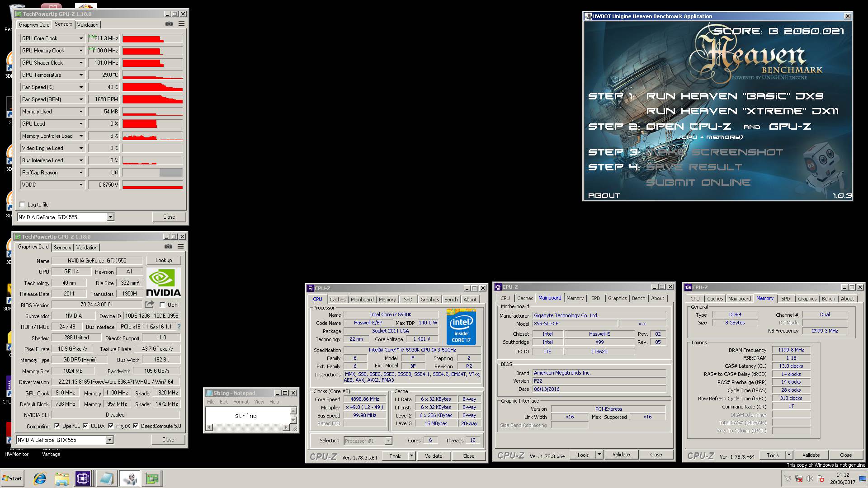The width and height of the screenshot is (868, 488).
Task: Open Bench tab in CPU-Z Memory window
Action: (x=828, y=299)
